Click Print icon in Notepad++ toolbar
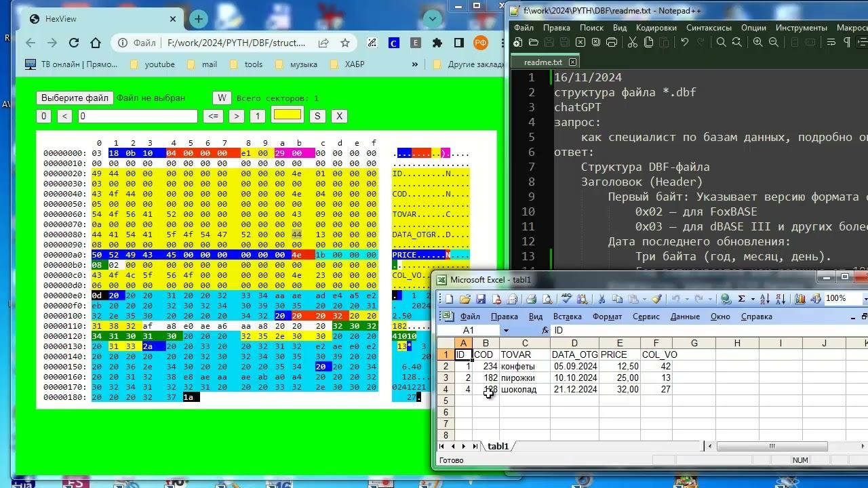The height and width of the screenshot is (488, 868). coord(612,42)
